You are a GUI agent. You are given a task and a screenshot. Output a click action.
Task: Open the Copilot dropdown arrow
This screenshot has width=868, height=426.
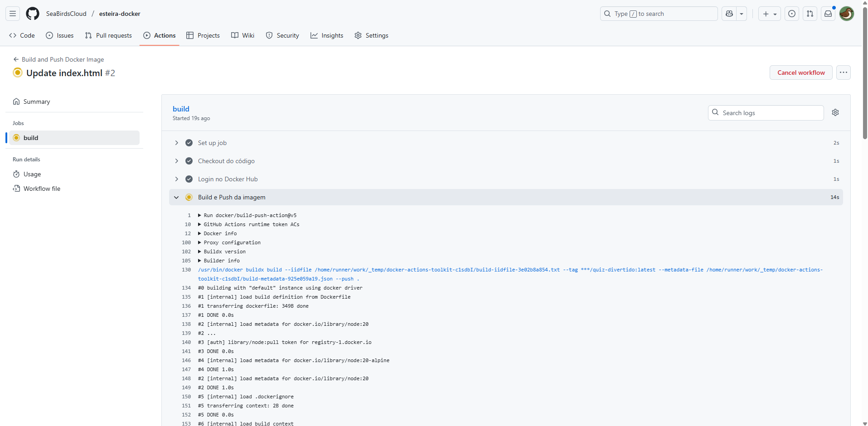click(x=742, y=14)
